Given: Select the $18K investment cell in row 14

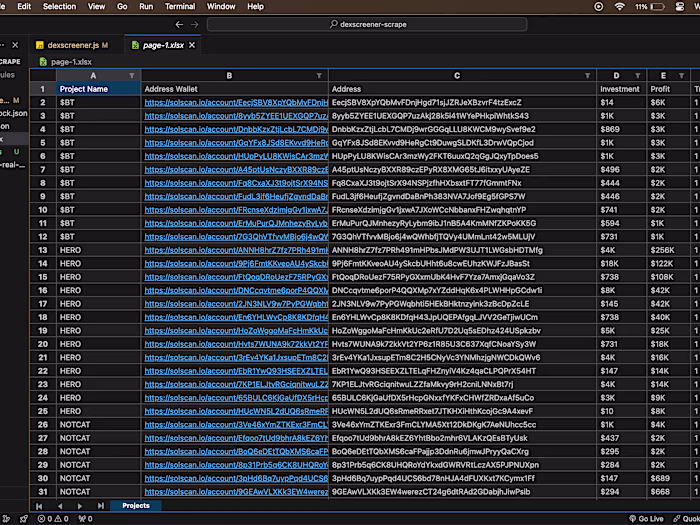Looking at the screenshot, I should tap(621, 263).
